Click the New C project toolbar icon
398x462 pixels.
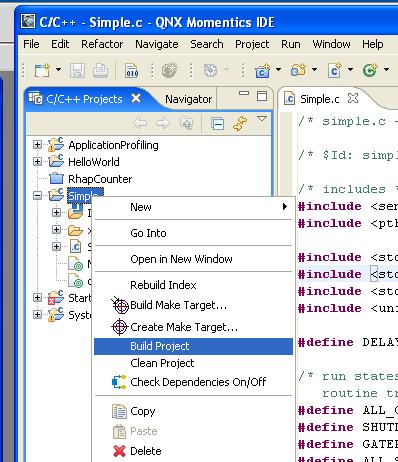tap(262, 70)
